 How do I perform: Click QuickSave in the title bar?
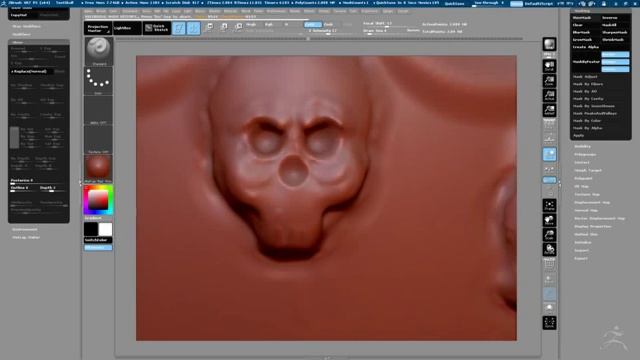tap(454, 4)
